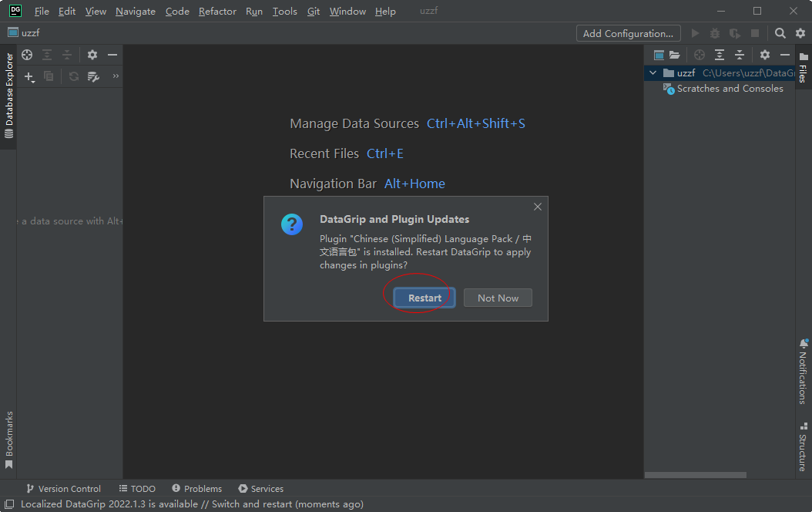Click the Debug bug icon
This screenshot has width=812, height=512.
coord(715,33)
